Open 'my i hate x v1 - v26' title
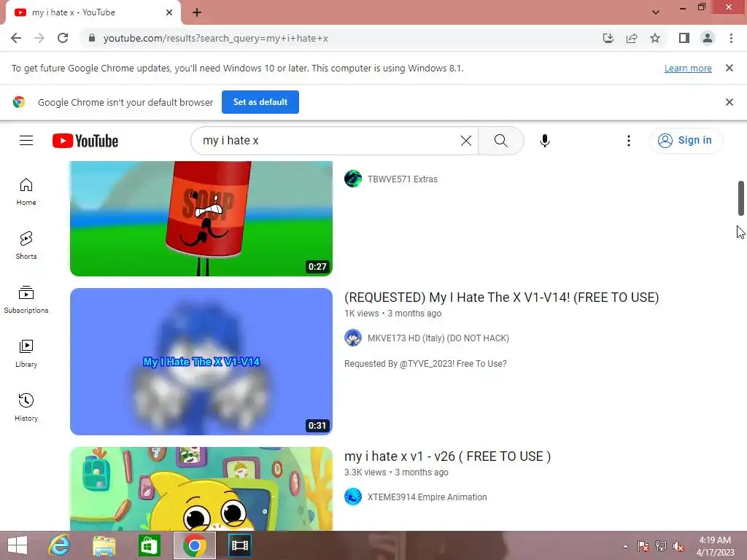Viewport: 747px width, 560px height. pyautogui.click(x=447, y=456)
